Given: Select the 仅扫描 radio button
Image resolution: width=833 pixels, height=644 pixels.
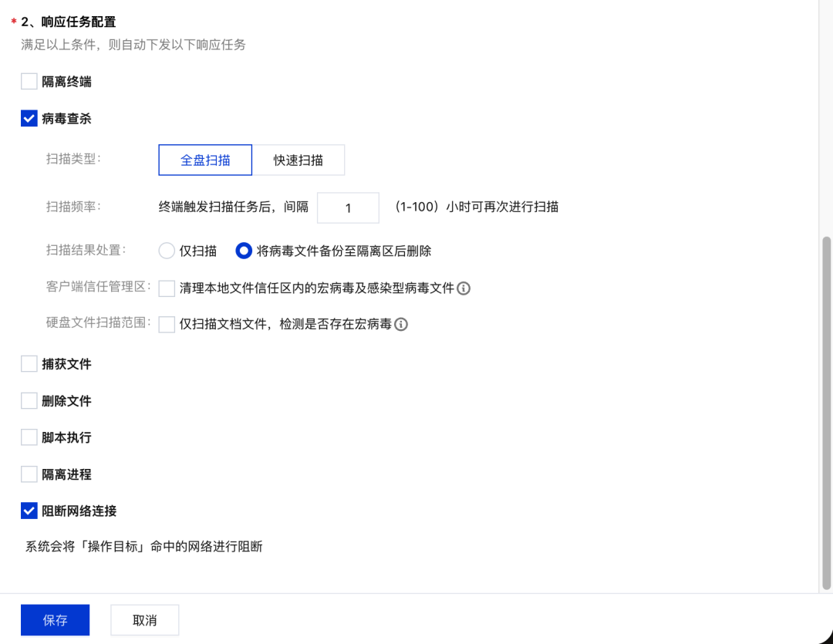Looking at the screenshot, I should tap(166, 250).
